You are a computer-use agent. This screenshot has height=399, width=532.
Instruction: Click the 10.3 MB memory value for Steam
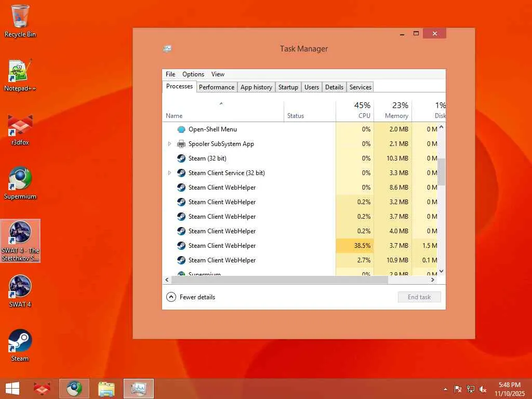tap(397, 158)
